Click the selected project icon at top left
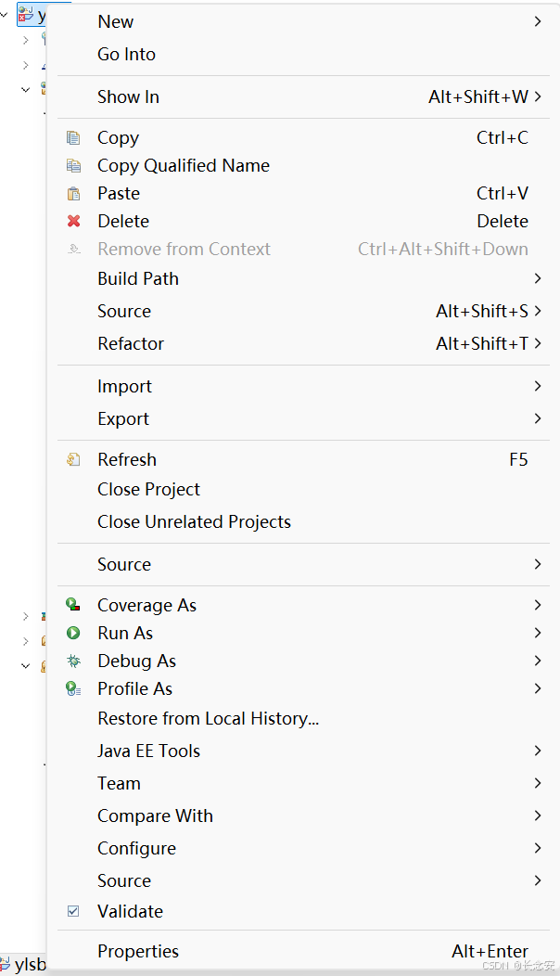Viewport: 560px width, 976px height. [x=24, y=14]
